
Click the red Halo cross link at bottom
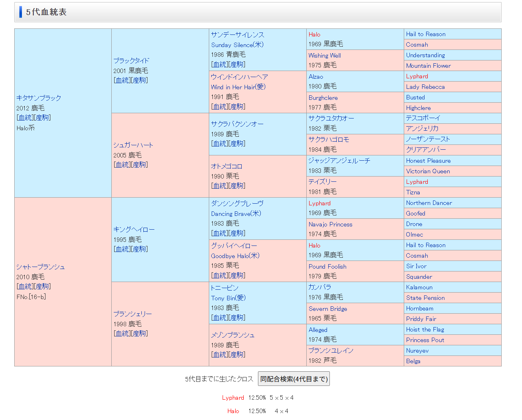point(233,411)
